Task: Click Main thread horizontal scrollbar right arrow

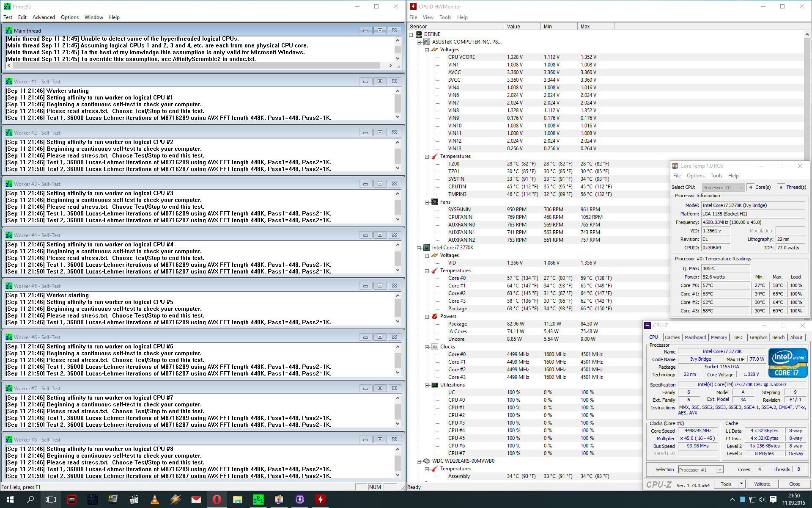Action: coord(390,66)
